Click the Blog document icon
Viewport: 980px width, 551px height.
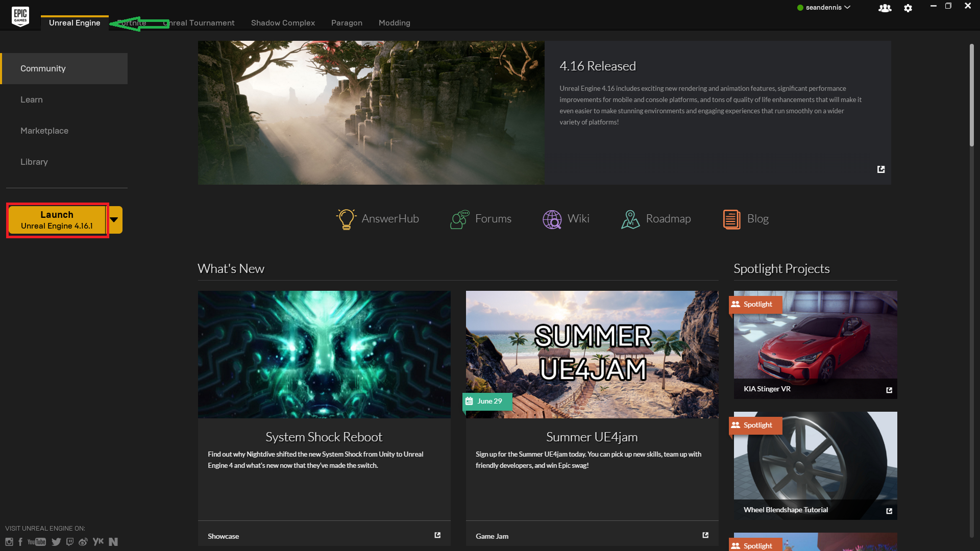point(732,219)
